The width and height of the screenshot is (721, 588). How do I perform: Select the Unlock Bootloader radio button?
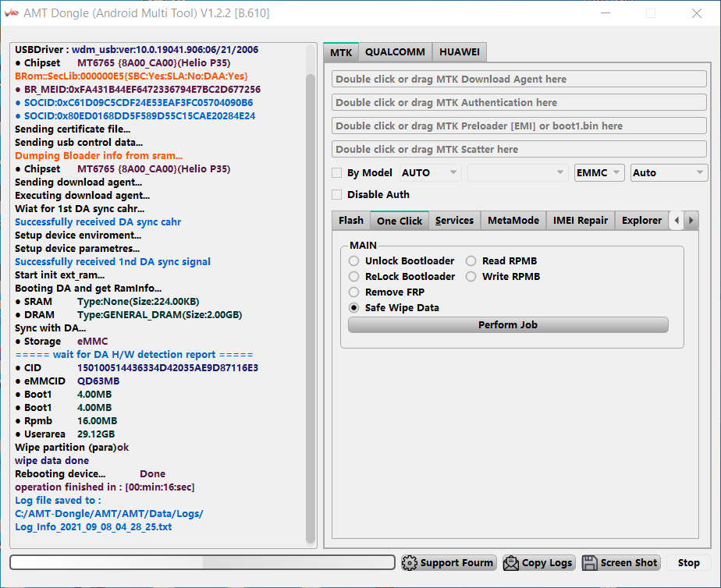click(x=353, y=261)
